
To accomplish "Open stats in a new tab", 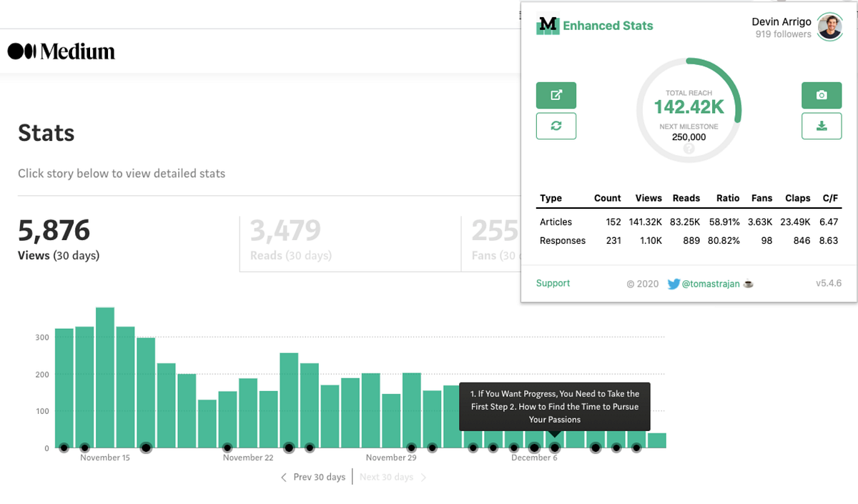I will point(556,95).
